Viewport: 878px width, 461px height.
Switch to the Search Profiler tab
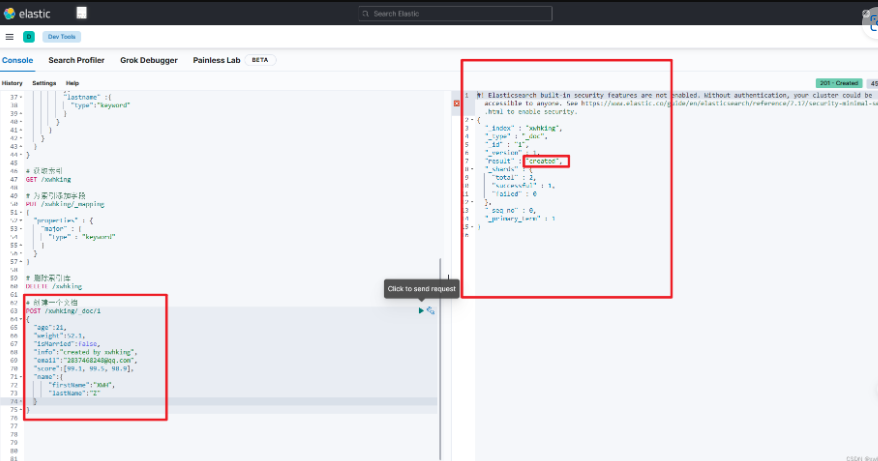coord(76,60)
